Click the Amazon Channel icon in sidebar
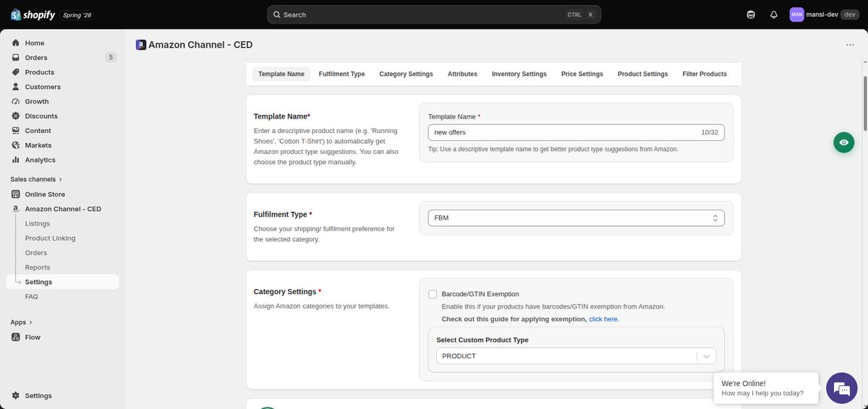868x409 pixels. (x=16, y=209)
